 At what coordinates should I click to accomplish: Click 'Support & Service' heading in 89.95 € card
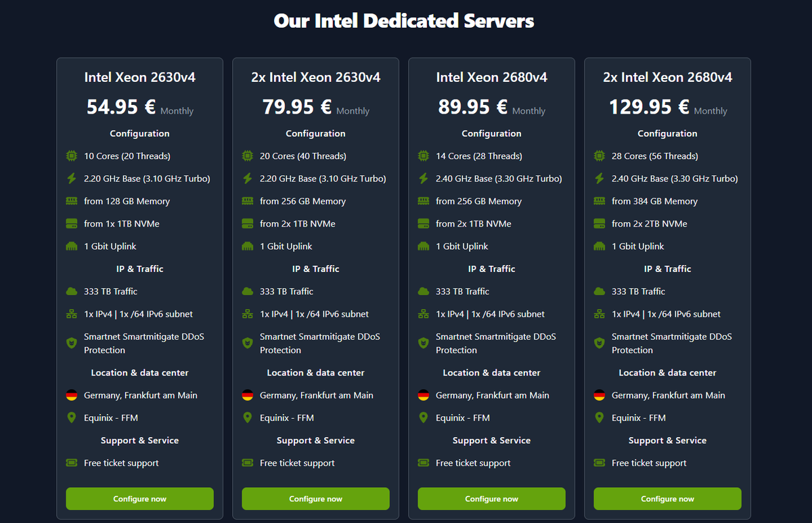click(492, 440)
